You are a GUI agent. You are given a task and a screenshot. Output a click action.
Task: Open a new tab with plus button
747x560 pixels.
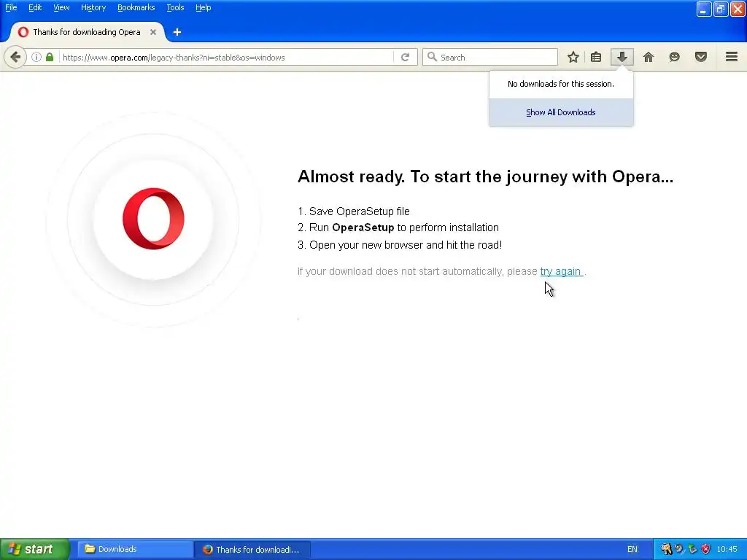[x=177, y=32]
